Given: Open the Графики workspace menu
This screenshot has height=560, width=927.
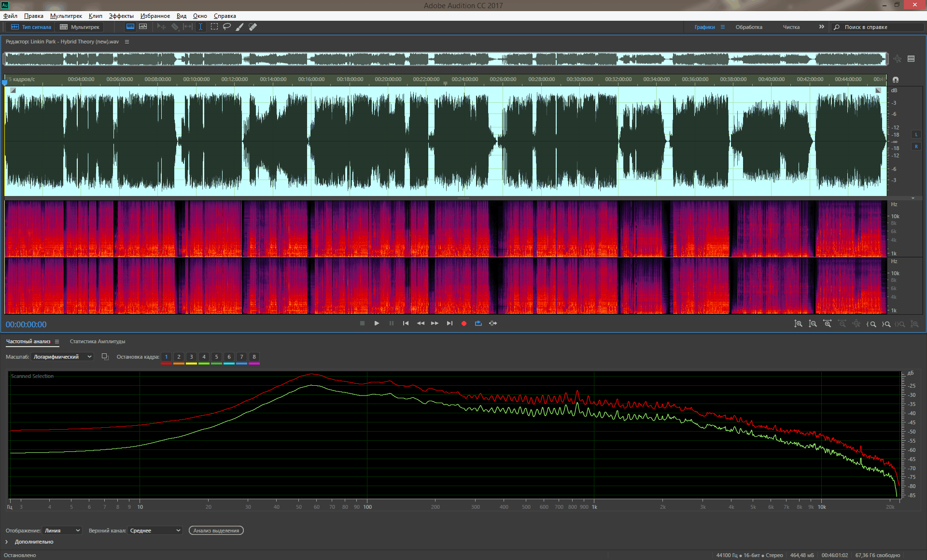Looking at the screenshot, I should tap(723, 27).
